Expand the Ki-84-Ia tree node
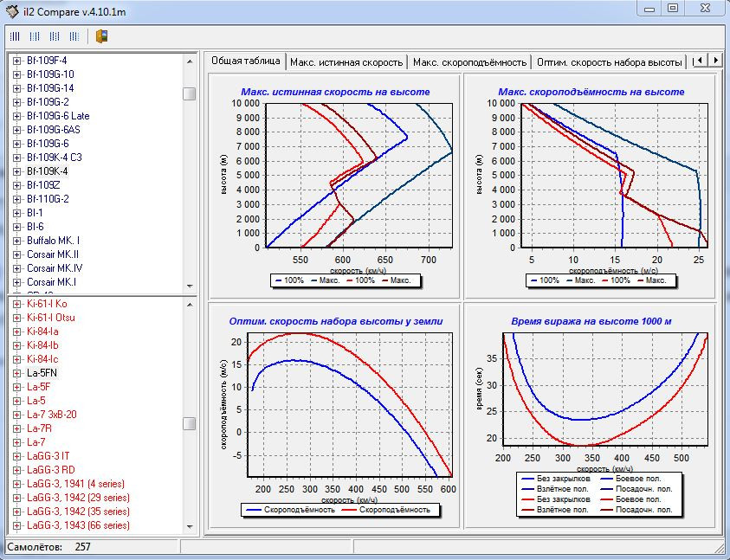This screenshot has width=730, height=560. (16, 331)
